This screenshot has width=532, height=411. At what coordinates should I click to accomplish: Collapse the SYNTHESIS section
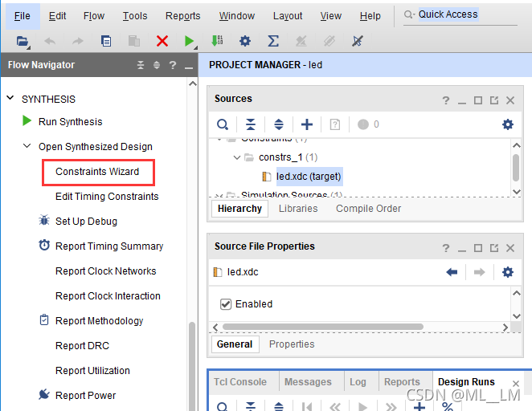coord(11,99)
